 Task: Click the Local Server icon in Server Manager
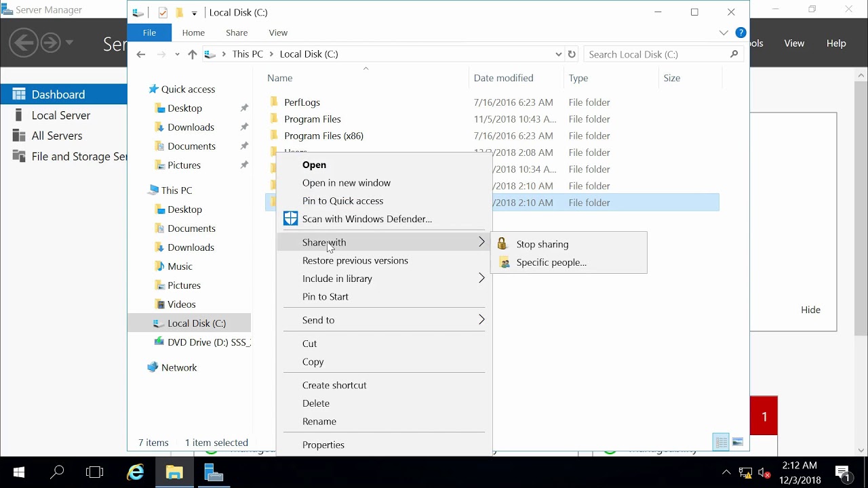[18, 115]
